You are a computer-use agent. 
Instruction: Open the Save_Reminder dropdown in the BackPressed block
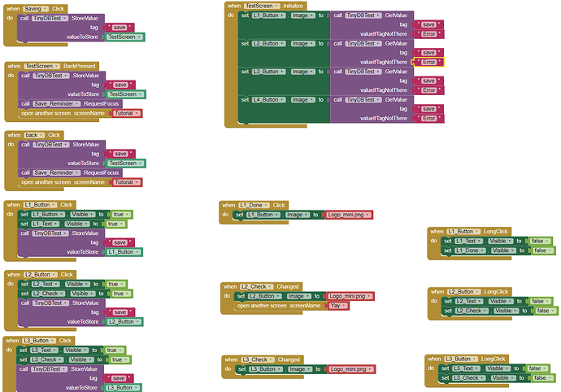tap(57, 103)
